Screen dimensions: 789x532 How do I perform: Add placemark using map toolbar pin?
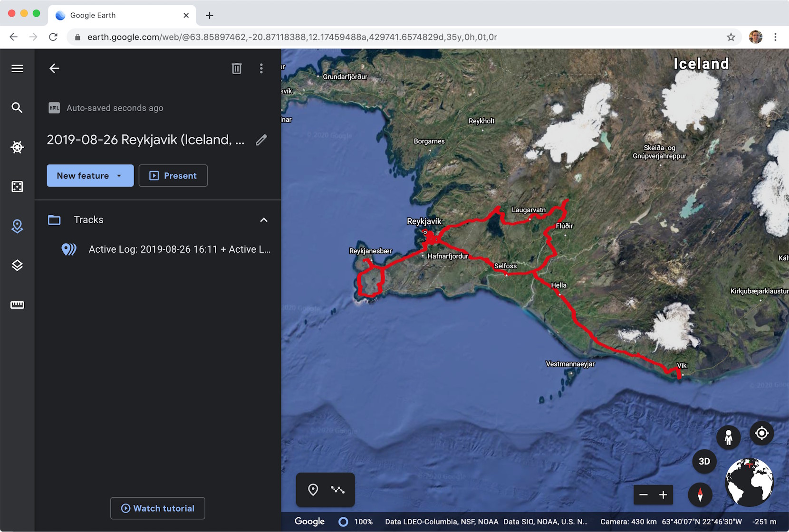pyautogui.click(x=313, y=490)
